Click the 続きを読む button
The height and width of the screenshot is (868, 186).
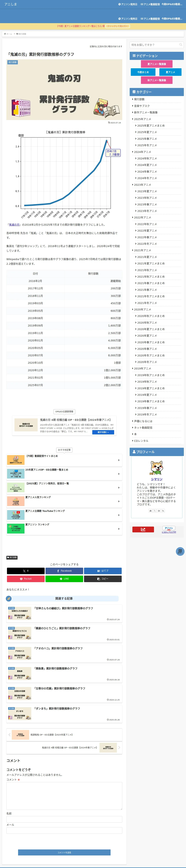[103, 432]
